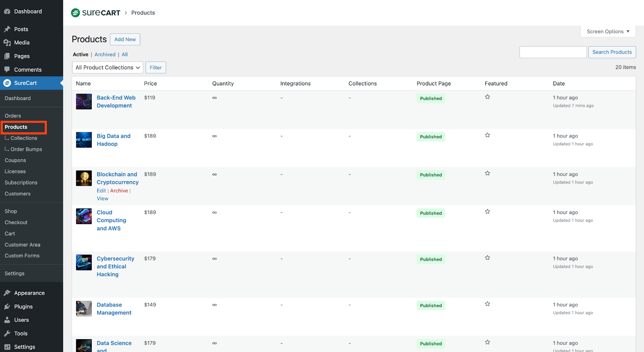Star Back-End Web Development as featured

tap(487, 97)
